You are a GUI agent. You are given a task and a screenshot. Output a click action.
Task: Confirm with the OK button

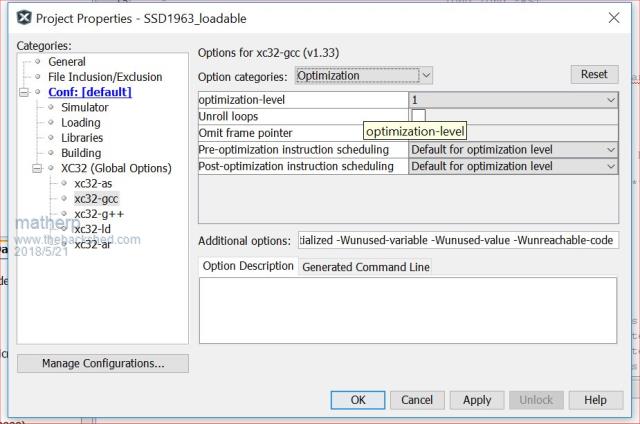click(x=358, y=400)
